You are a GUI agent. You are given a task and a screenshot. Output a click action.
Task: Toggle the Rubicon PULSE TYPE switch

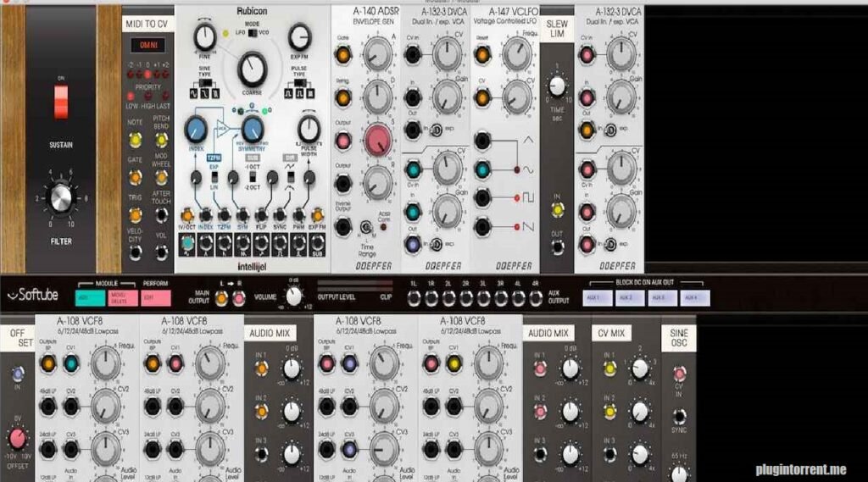pos(299,83)
